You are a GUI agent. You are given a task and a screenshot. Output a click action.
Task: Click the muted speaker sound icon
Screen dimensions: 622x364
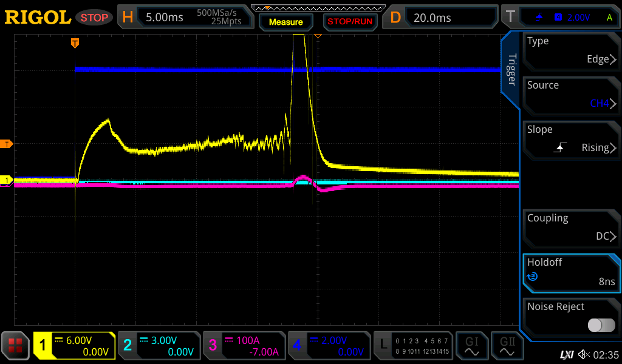pos(584,354)
